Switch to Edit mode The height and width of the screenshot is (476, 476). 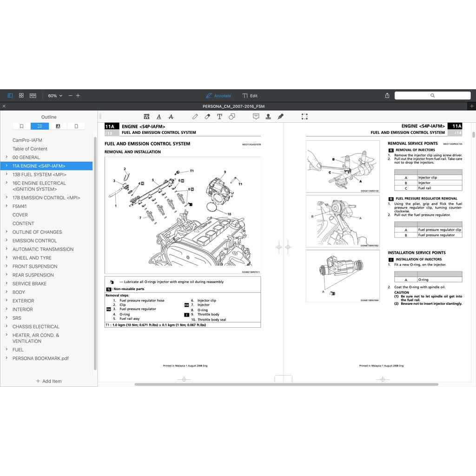(x=250, y=96)
